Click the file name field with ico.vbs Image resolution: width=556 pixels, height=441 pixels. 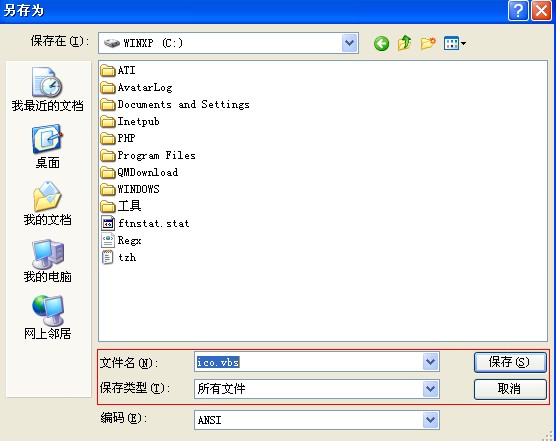click(309, 362)
